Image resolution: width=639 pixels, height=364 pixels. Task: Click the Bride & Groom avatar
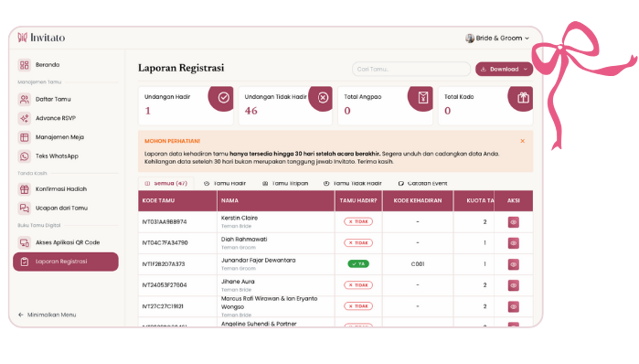(x=470, y=38)
